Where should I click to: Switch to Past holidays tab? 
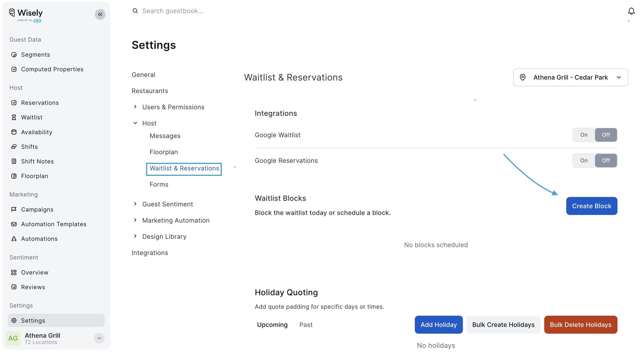pyautogui.click(x=306, y=324)
